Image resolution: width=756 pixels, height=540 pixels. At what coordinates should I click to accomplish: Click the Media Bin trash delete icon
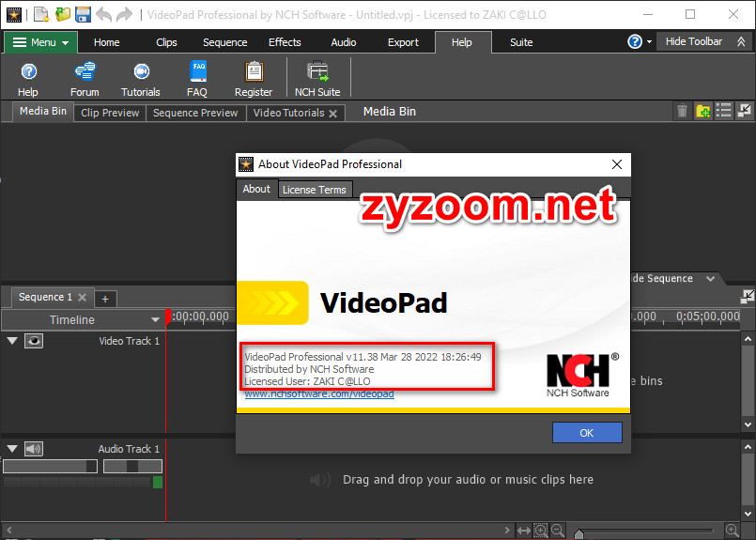(x=682, y=111)
